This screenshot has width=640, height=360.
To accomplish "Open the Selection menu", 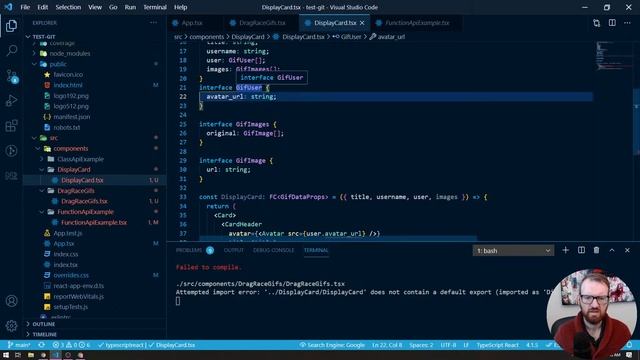I will pos(68,7).
